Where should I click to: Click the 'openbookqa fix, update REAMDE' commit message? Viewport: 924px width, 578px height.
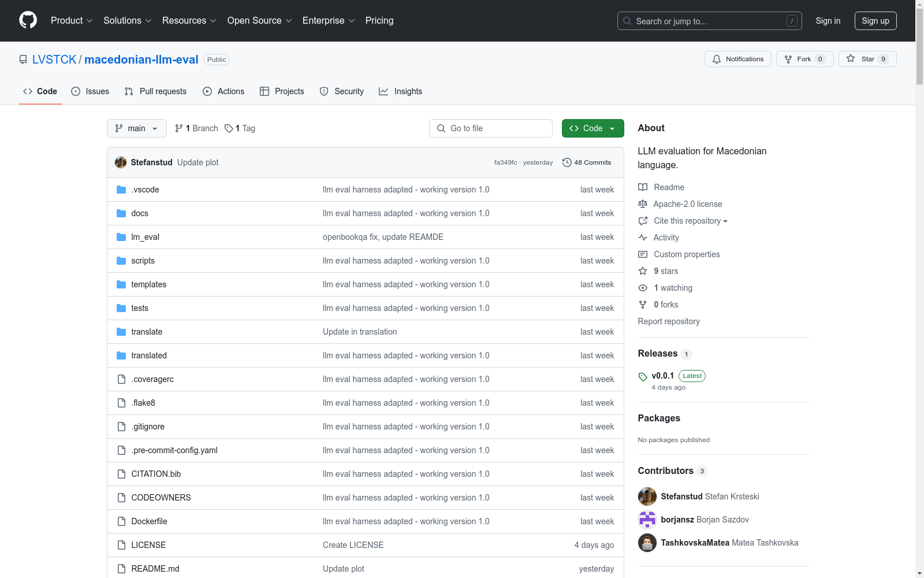tap(383, 237)
